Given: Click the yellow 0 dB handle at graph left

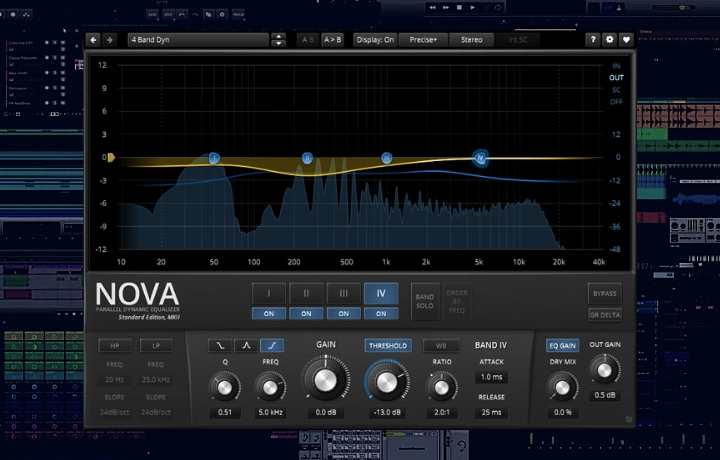Looking at the screenshot, I should (111, 157).
